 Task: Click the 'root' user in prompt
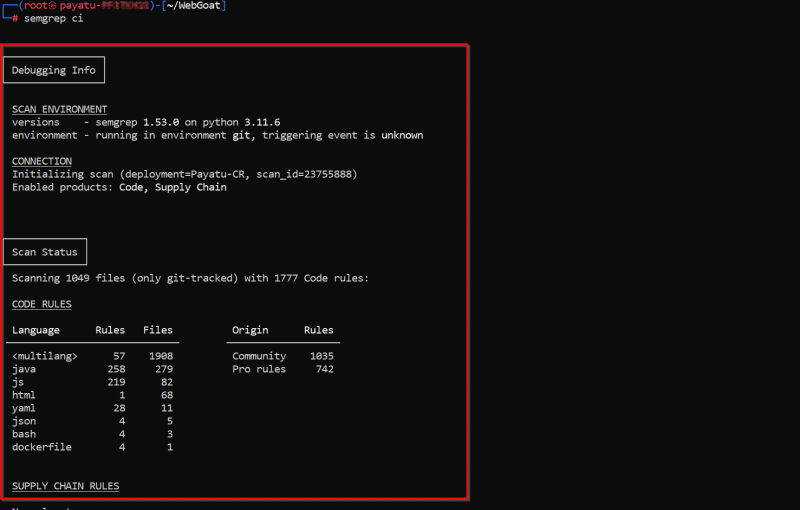click(x=36, y=6)
